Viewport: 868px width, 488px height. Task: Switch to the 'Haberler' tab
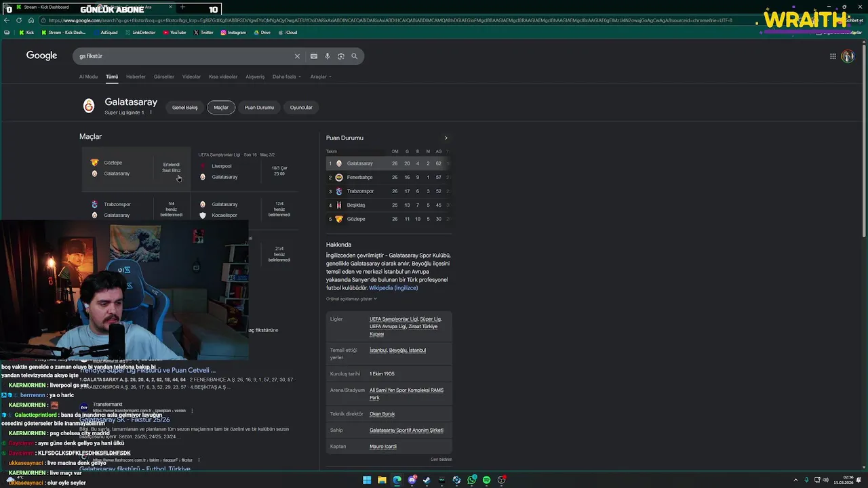point(136,77)
